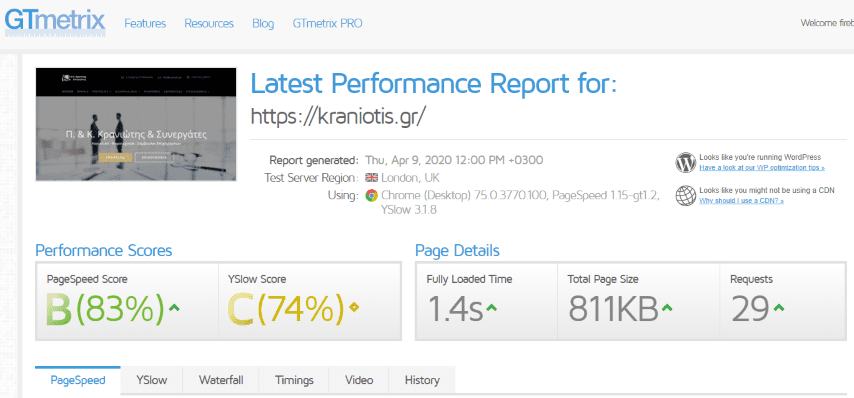Open the Timings tab
This screenshot has width=854, height=398.
(x=294, y=380)
